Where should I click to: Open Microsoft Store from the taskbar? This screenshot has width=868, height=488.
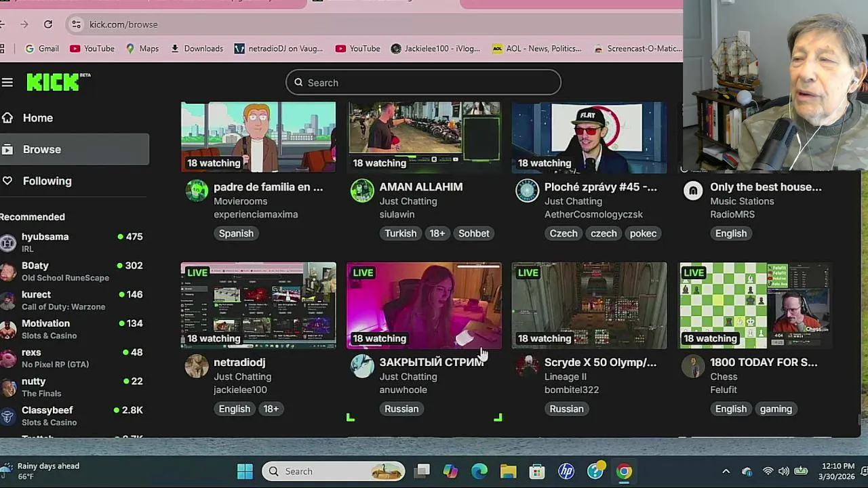537,471
